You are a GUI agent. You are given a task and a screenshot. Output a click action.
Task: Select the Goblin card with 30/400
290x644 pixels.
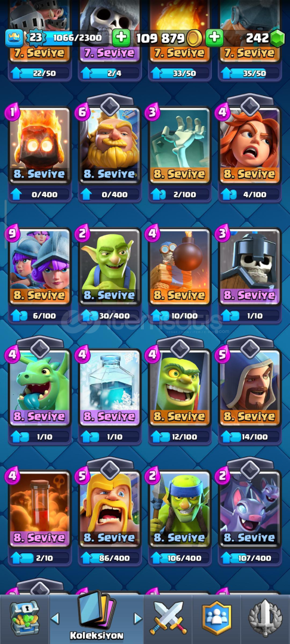pyautogui.click(x=109, y=266)
